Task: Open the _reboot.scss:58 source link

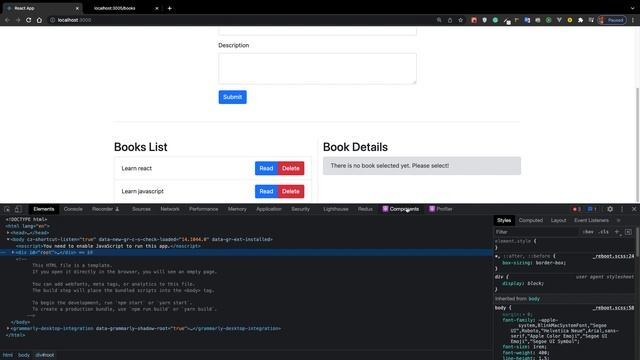Action: [613, 308]
